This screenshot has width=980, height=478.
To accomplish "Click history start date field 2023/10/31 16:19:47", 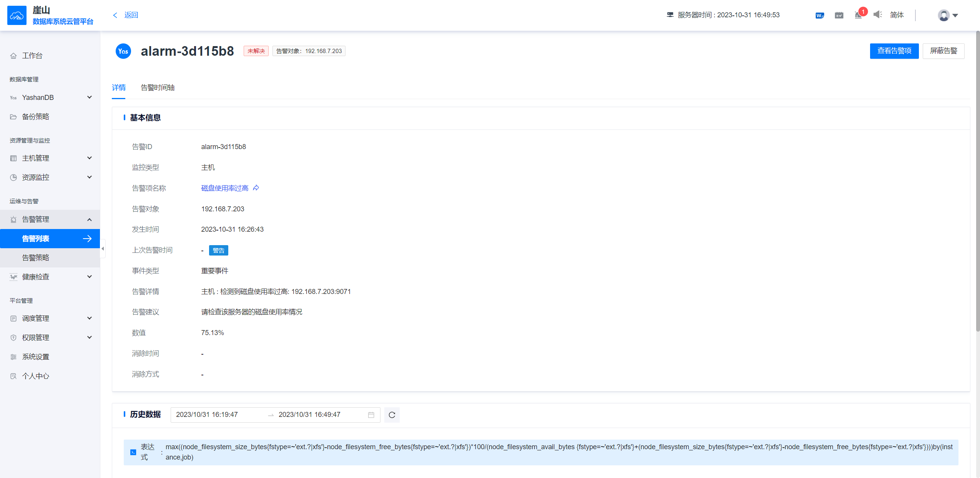I will [208, 415].
